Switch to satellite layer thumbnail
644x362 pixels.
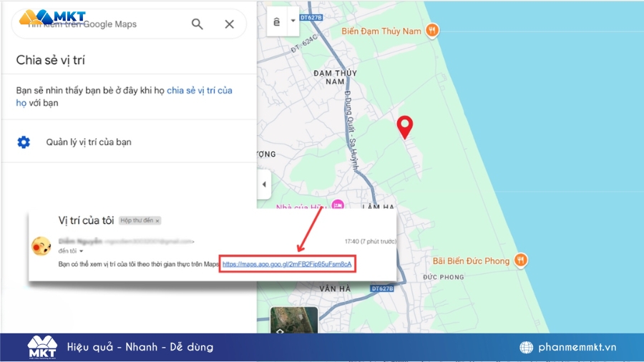[294, 320]
